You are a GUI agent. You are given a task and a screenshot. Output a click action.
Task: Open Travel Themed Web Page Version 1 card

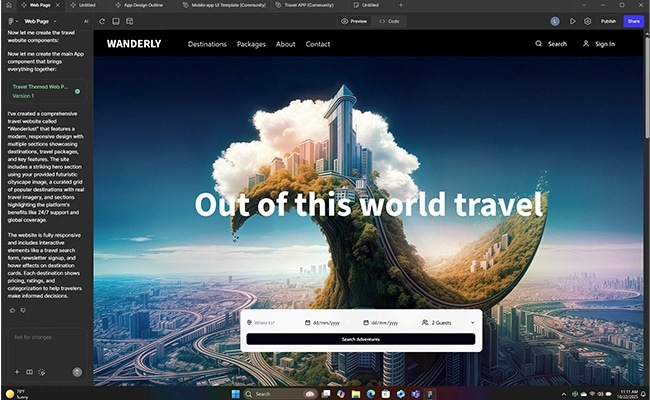(x=46, y=91)
